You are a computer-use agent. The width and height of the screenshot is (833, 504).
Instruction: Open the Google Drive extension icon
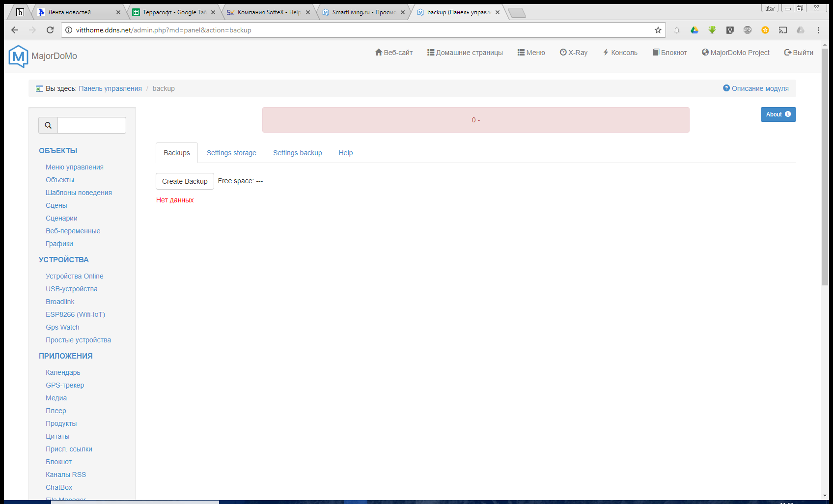pyautogui.click(x=694, y=30)
